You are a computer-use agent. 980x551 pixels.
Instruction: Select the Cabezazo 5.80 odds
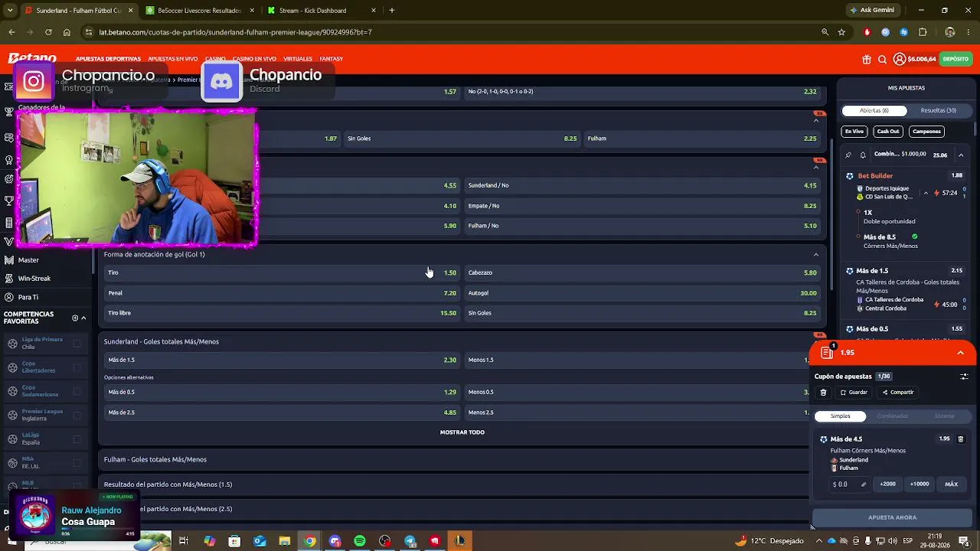coord(642,272)
